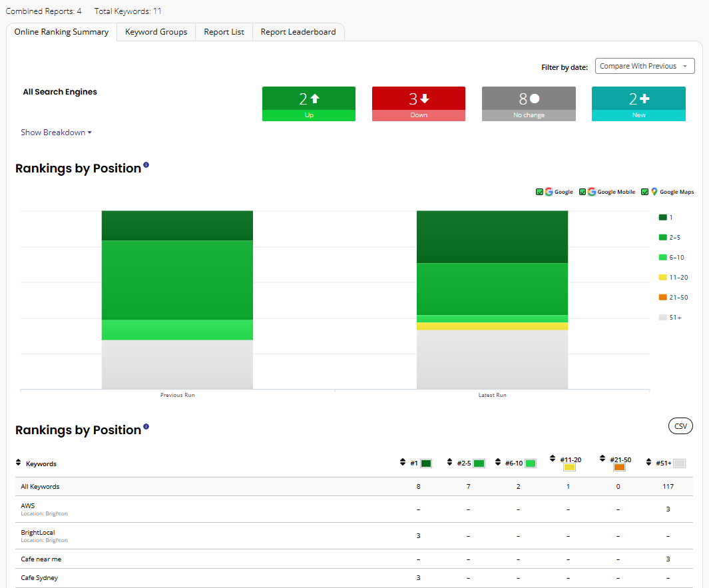Uncheck the Google search engine checkbox

[x=539, y=192]
